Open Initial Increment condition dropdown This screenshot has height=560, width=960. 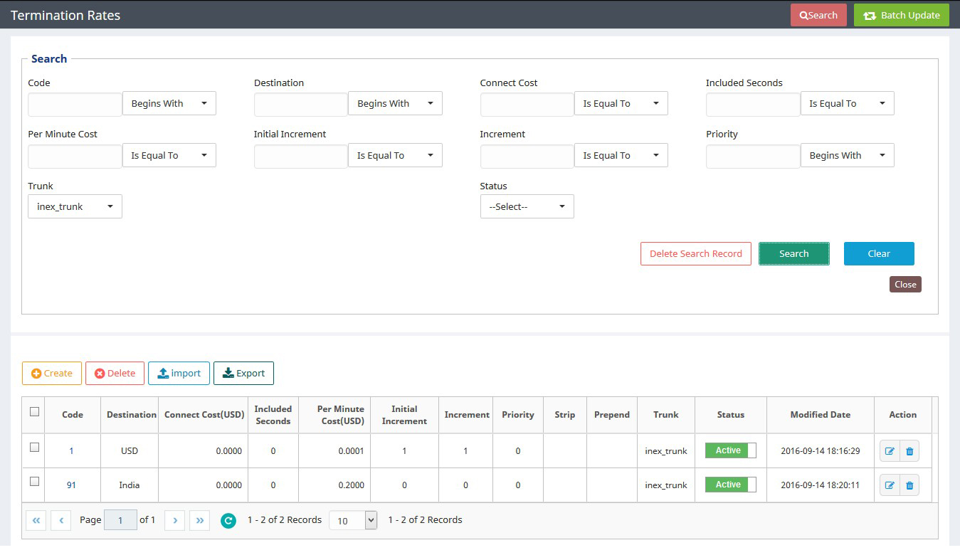(x=396, y=155)
